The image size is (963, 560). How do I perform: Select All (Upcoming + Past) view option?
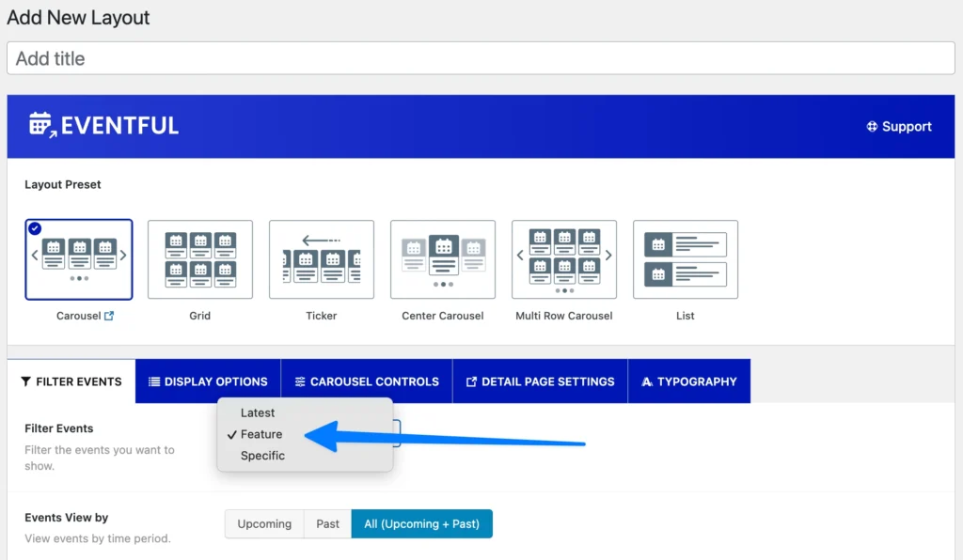[422, 523]
